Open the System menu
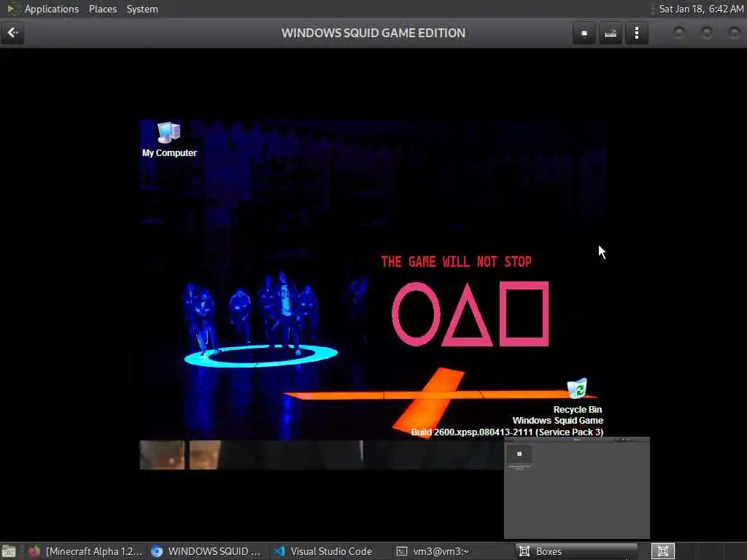Viewport: 747px width, 560px height. tap(142, 9)
